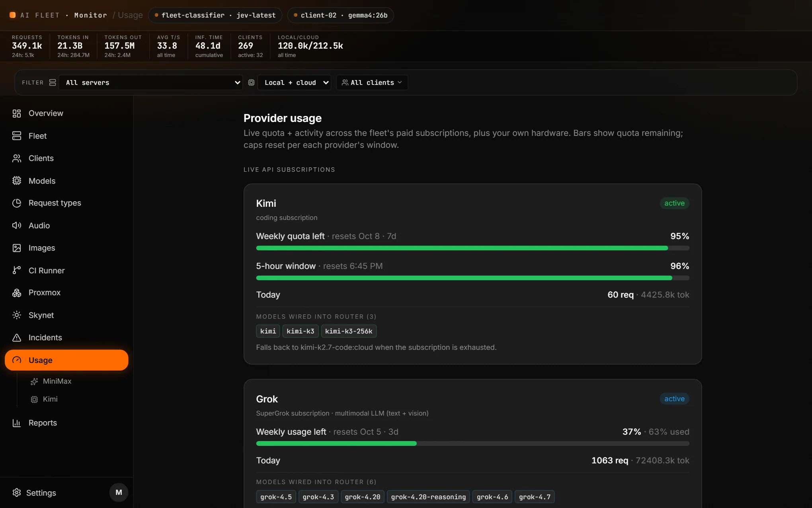Click the MiniMax sparkle icon
The height and width of the screenshot is (508, 812).
34,381
